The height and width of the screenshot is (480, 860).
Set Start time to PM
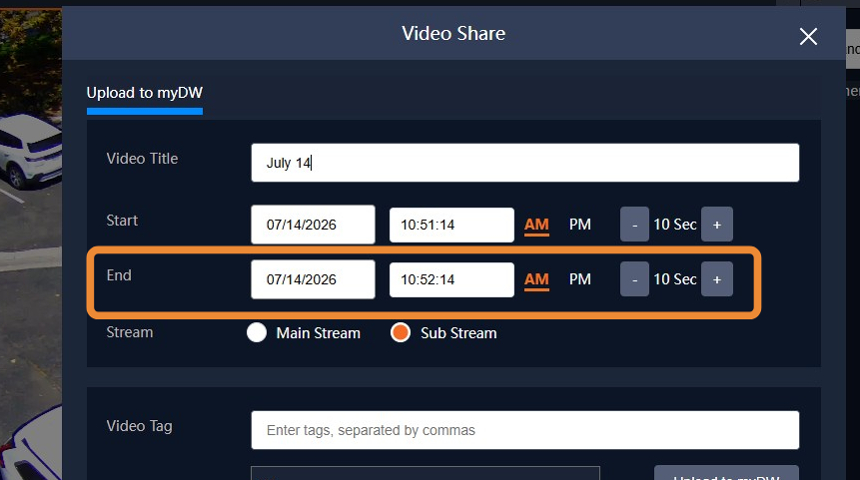coord(580,224)
